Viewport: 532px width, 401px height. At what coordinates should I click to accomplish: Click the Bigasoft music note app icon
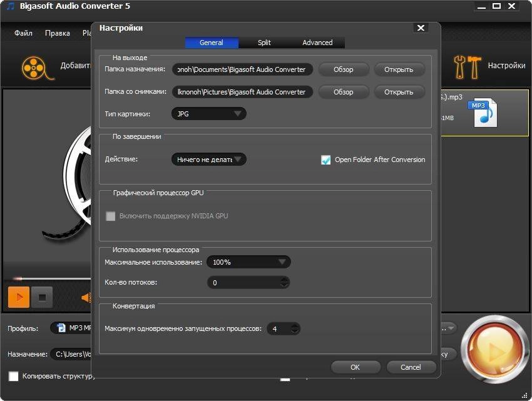[x=11, y=6]
